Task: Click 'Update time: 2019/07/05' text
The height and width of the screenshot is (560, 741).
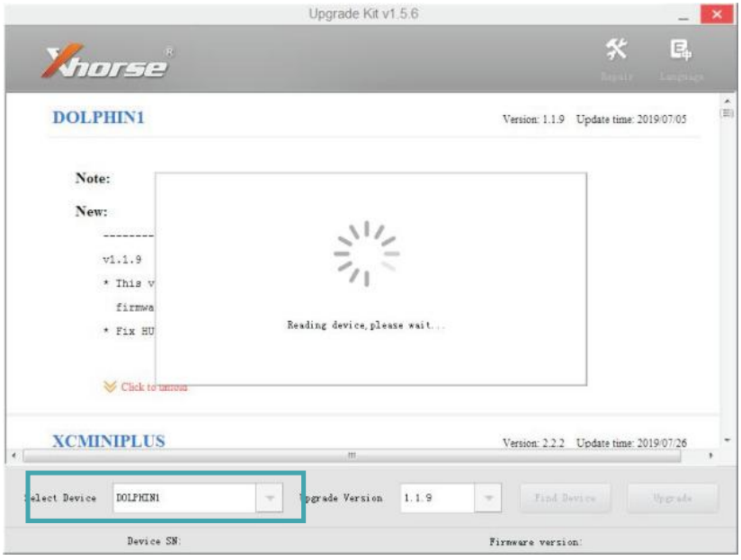Action: [x=631, y=119]
